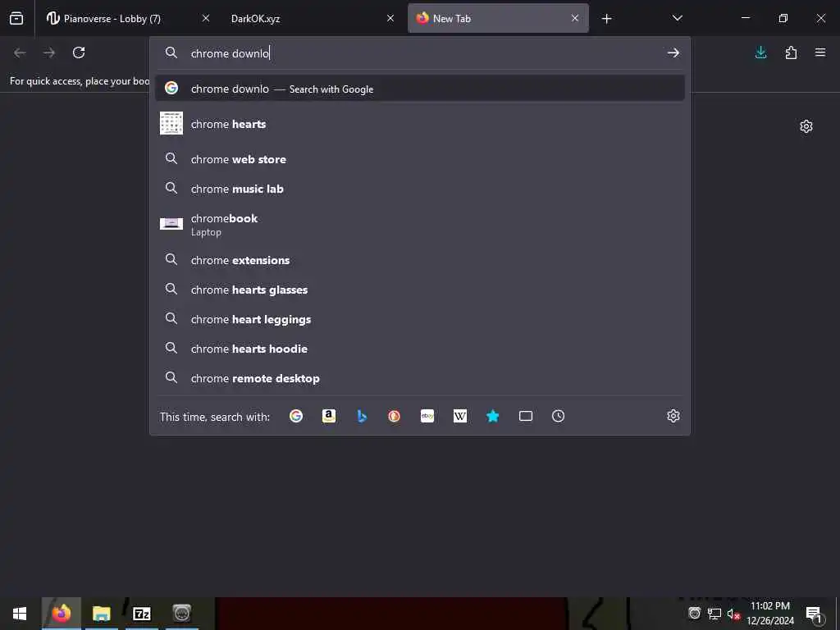Open search settings gear in suggestions panel

[673, 416]
